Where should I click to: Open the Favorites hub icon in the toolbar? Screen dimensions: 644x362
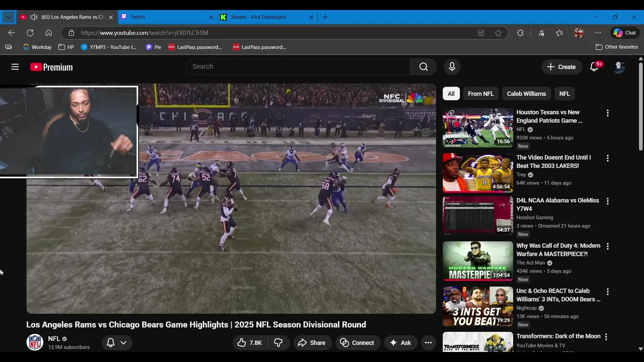(559, 33)
